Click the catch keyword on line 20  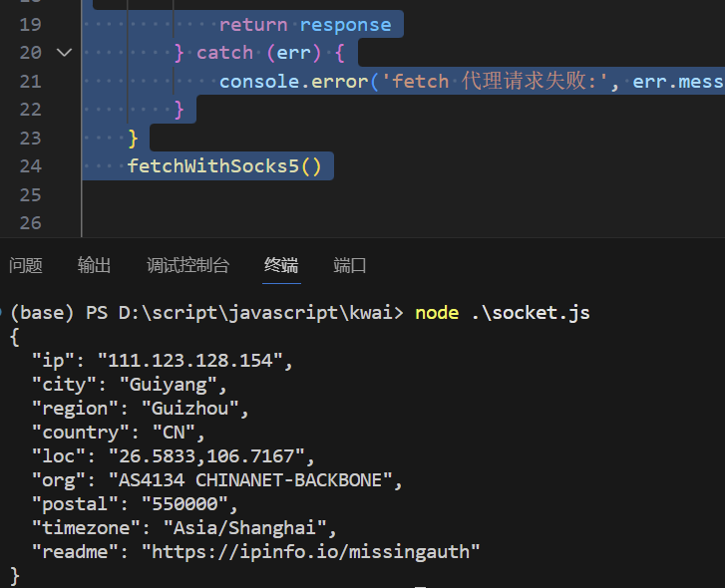tap(224, 52)
